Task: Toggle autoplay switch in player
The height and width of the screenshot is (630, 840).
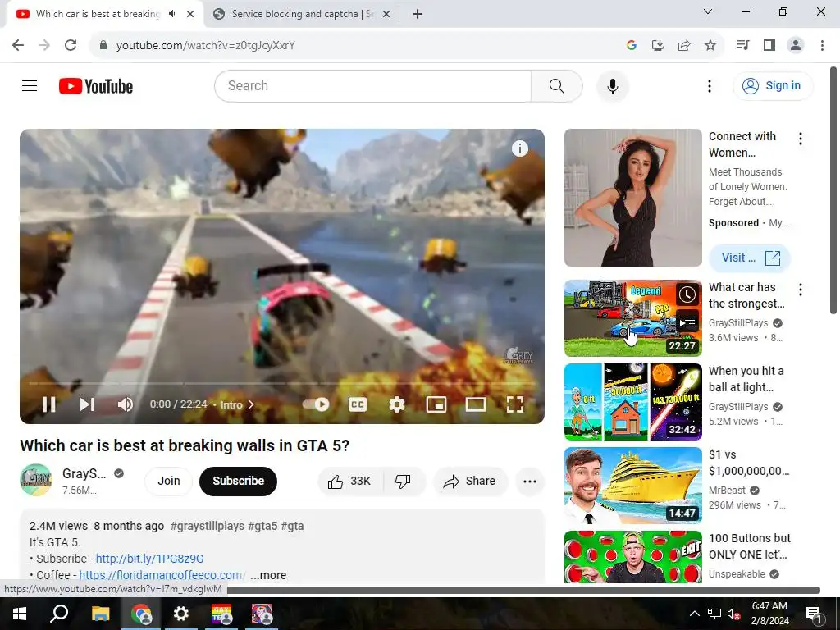Action: tap(316, 404)
